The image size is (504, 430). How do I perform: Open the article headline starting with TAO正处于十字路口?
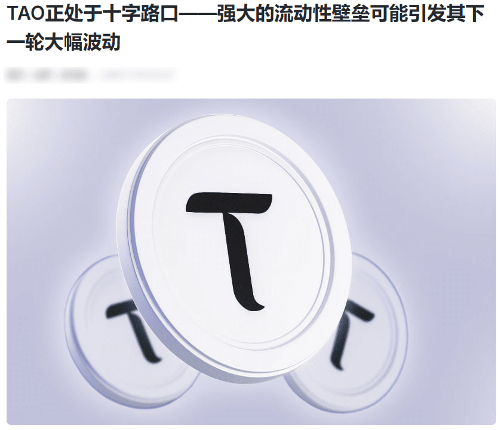tap(245, 28)
